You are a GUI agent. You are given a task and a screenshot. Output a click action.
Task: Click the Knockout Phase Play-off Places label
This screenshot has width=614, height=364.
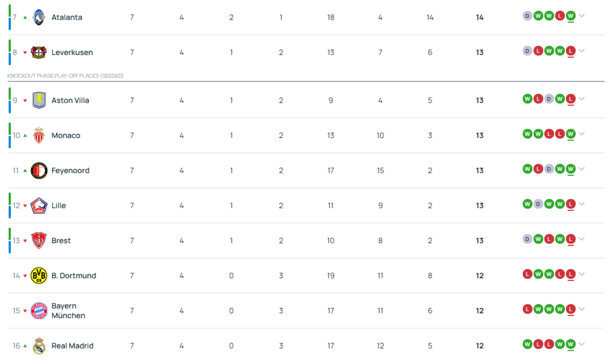(x=65, y=76)
